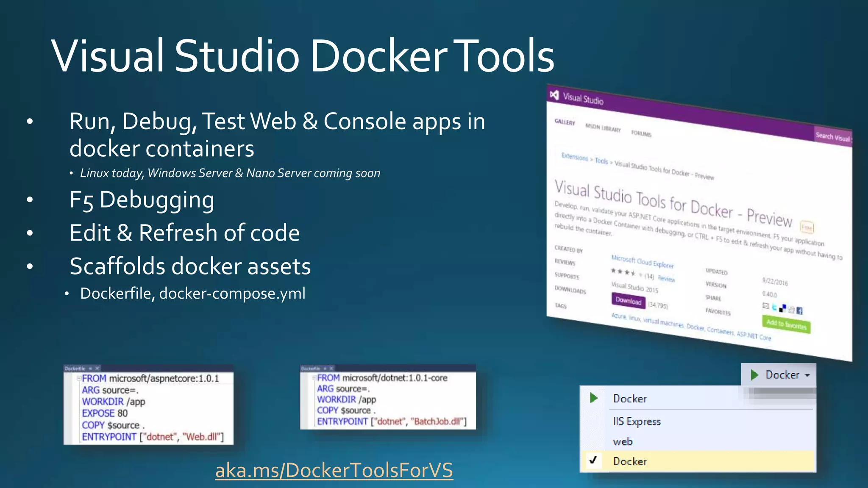Screen dimensions: 868x488
Task: Open the MSDN LIBRARY tab
Action: tap(603, 128)
